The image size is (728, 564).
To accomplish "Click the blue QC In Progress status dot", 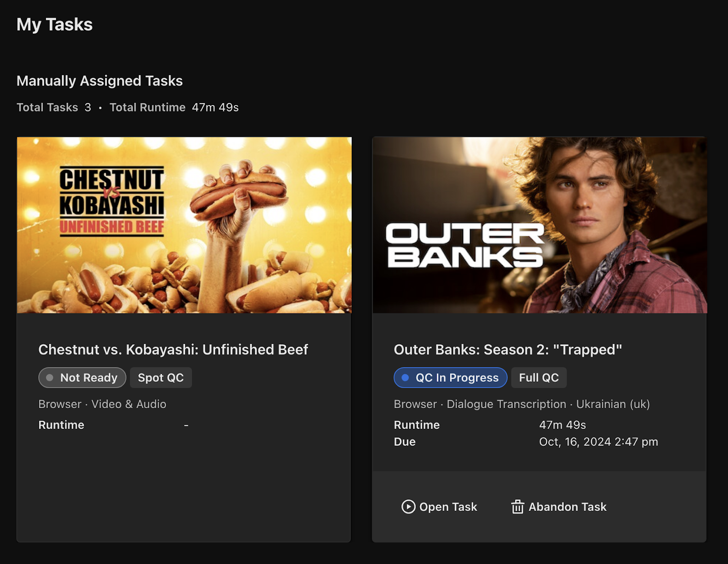I will click(405, 378).
